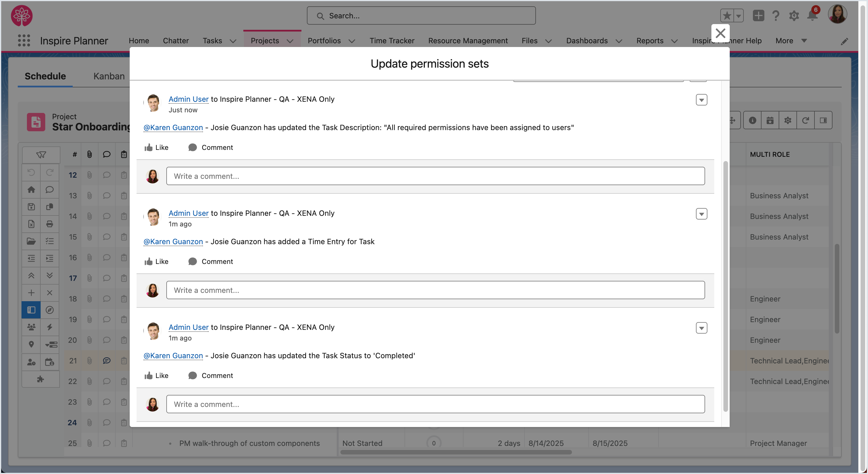Viewport: 868px width, 474px height.
Task: Open the Setup gear icon
Action: 794,15
